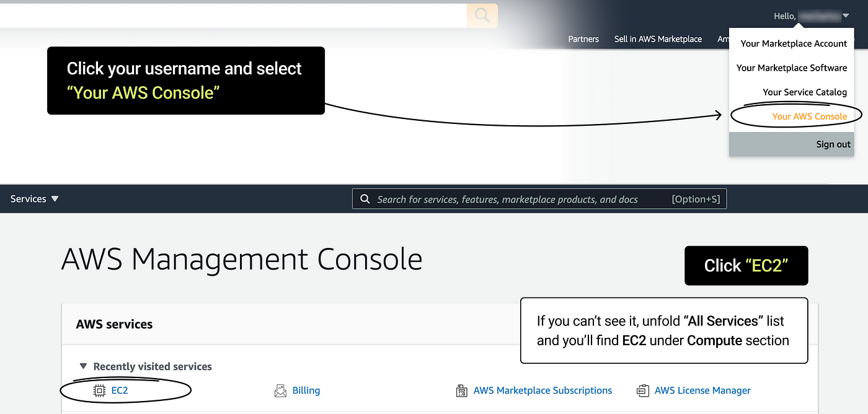Image resolution: width=868 pixels, height=414 pixels.
Task: Expand the Services dropdown in console navbar
Action: pos(35,199)
